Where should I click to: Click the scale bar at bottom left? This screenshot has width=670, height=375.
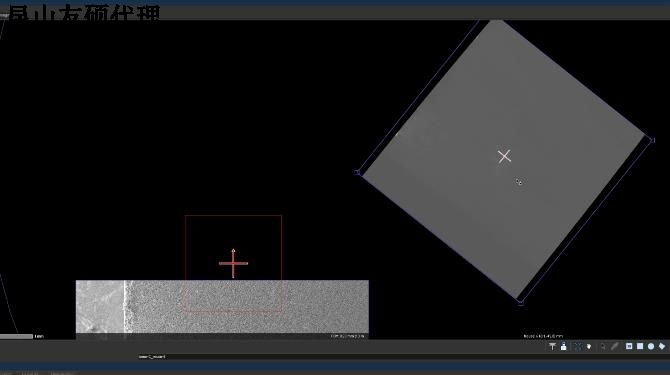(16, 337)
